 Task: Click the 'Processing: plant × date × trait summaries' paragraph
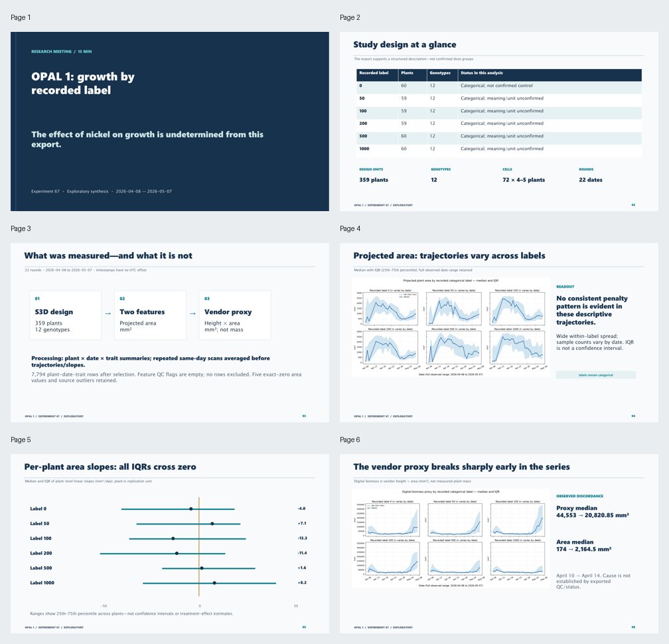coord(150,361)
